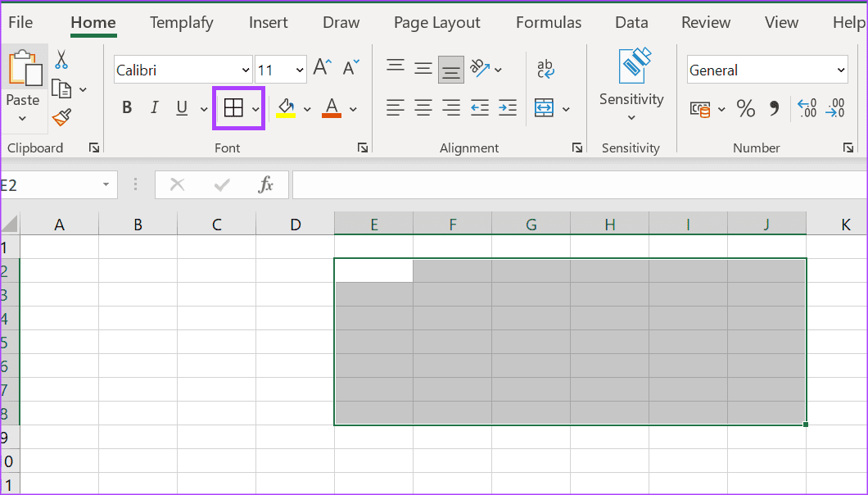Image resolution: width=868 pixels, height=495 pixels.
Task: Decrease decimal places
Action: coord(834,108)
